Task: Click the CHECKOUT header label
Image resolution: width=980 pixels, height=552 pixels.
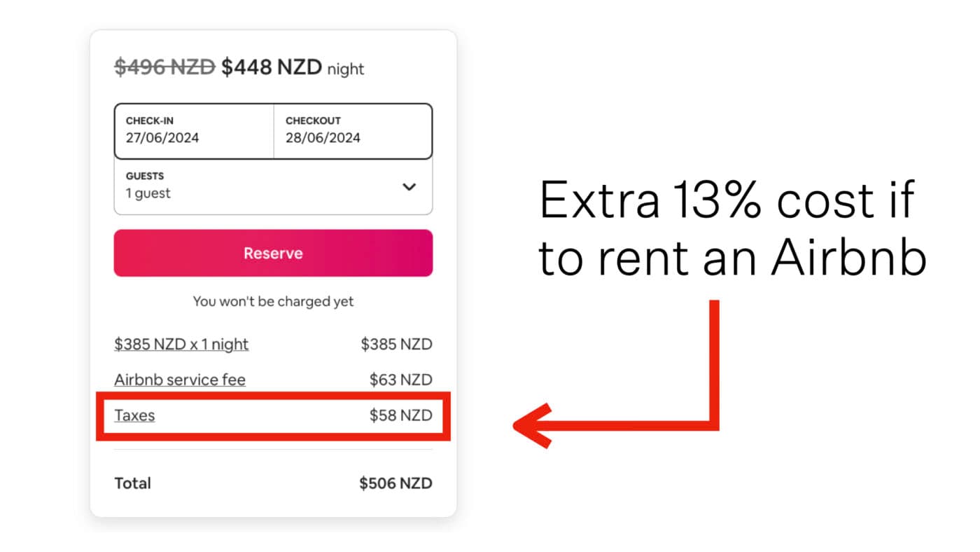Action: pos(313,120)
